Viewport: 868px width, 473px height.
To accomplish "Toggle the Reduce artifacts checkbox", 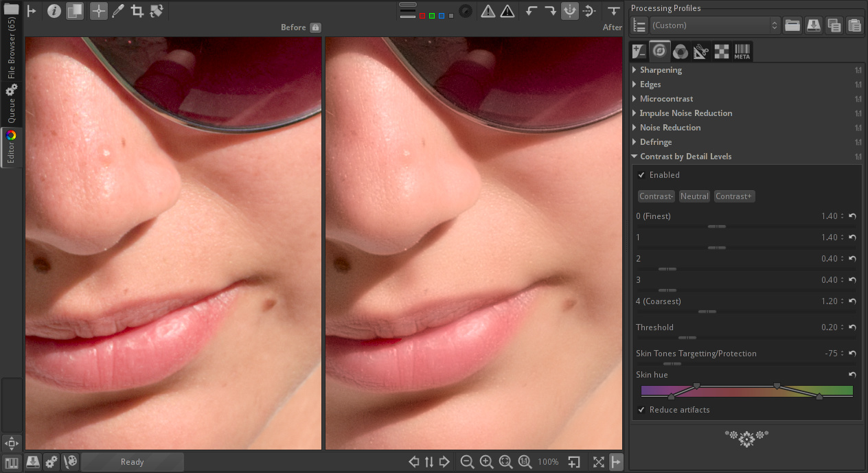I will (x=641, y=410).
